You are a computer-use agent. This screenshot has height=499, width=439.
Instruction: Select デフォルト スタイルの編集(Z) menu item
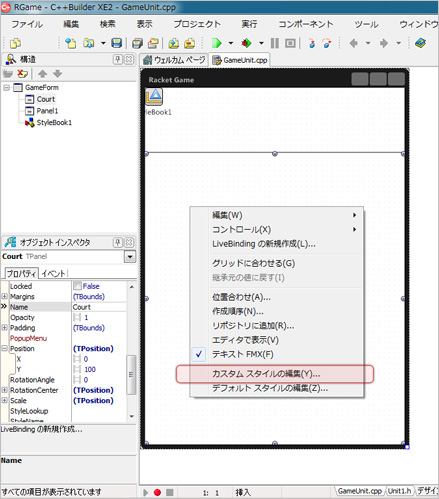[270, 388]
